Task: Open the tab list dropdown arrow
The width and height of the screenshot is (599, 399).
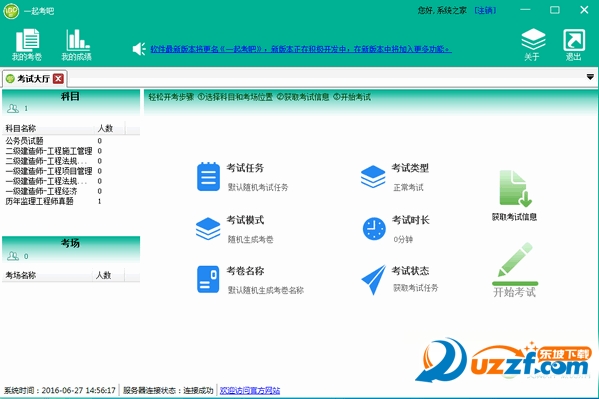Action: point(590,77)
